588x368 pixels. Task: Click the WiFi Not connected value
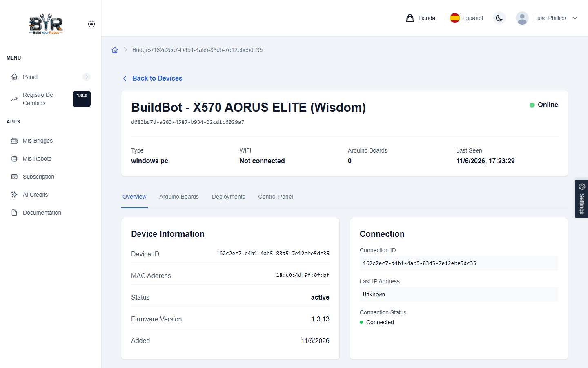point(262,161)
